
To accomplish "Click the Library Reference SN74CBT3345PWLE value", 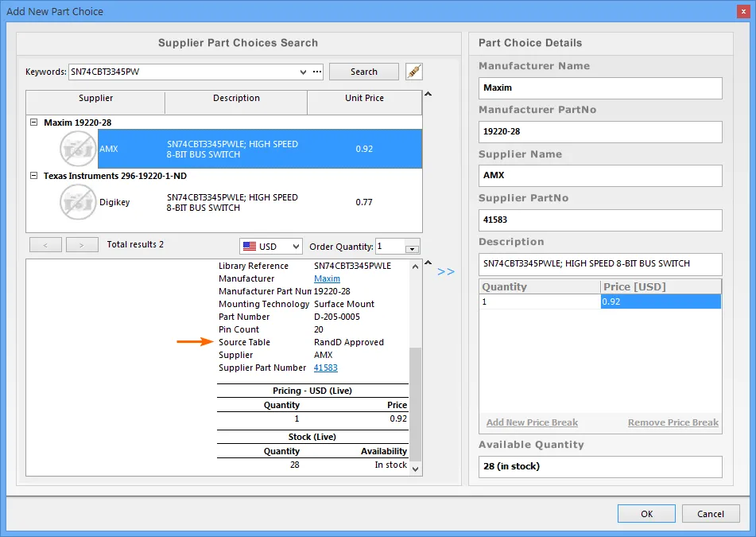I will click(x=352, y=266).
